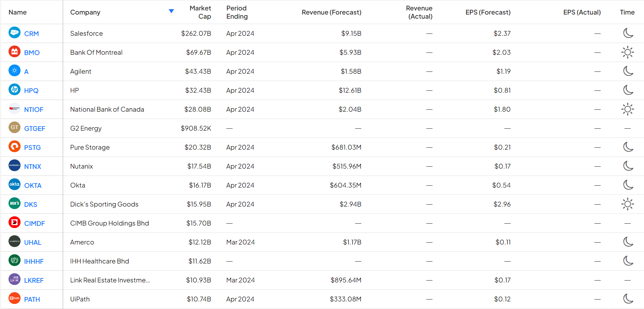Sort by Revenue (Actual) column header
Screen dimensions: 644x309
(x=419, y=12)
